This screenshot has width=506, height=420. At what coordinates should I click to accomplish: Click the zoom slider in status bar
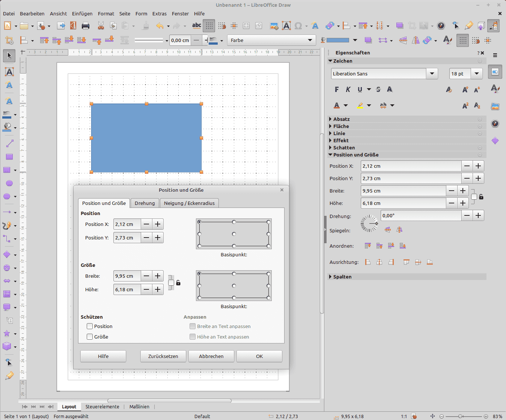463,416
